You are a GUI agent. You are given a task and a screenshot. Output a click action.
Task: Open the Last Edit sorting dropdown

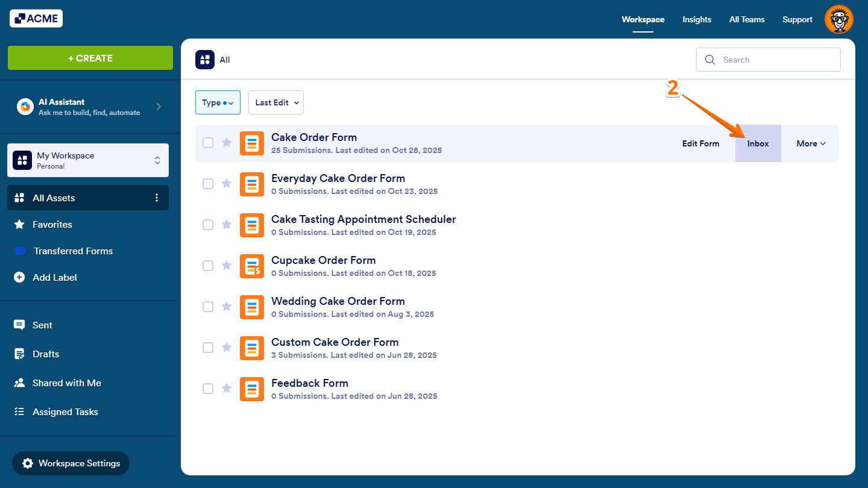pyautogui.click(x=275, y=102)
